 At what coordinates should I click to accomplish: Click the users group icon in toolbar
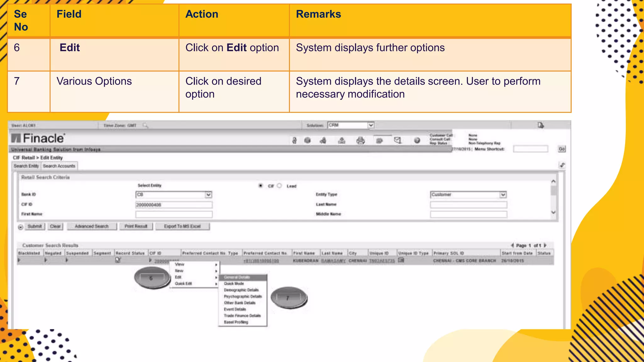323,140
